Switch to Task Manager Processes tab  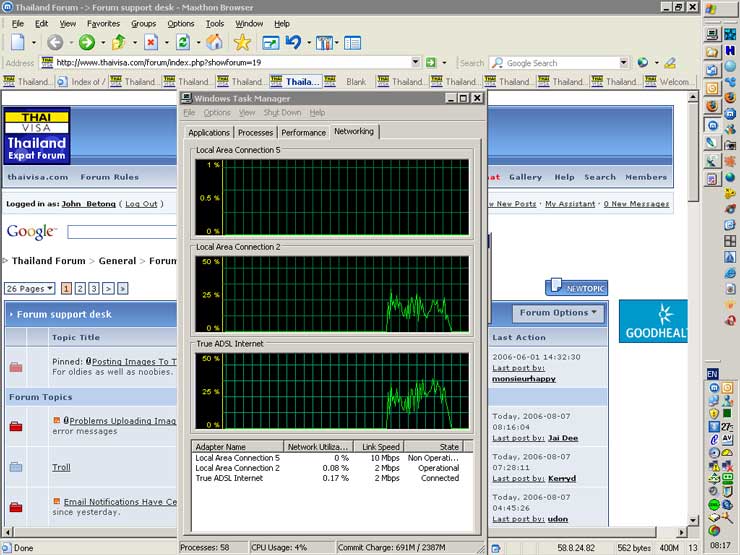(x=255, y=133)
